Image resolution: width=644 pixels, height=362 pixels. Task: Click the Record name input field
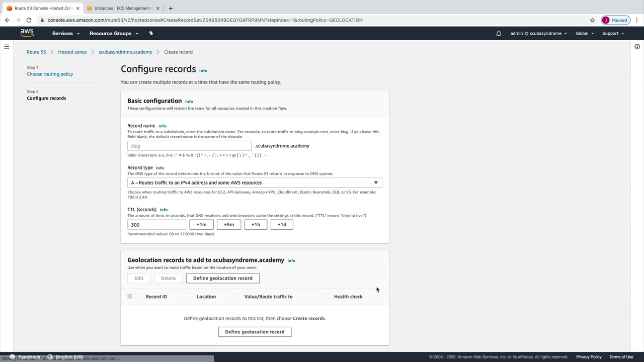click(x=189, y=146)
